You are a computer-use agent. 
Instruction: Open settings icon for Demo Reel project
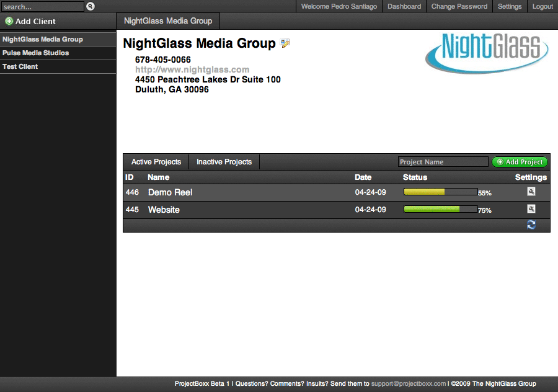[531, 192]
